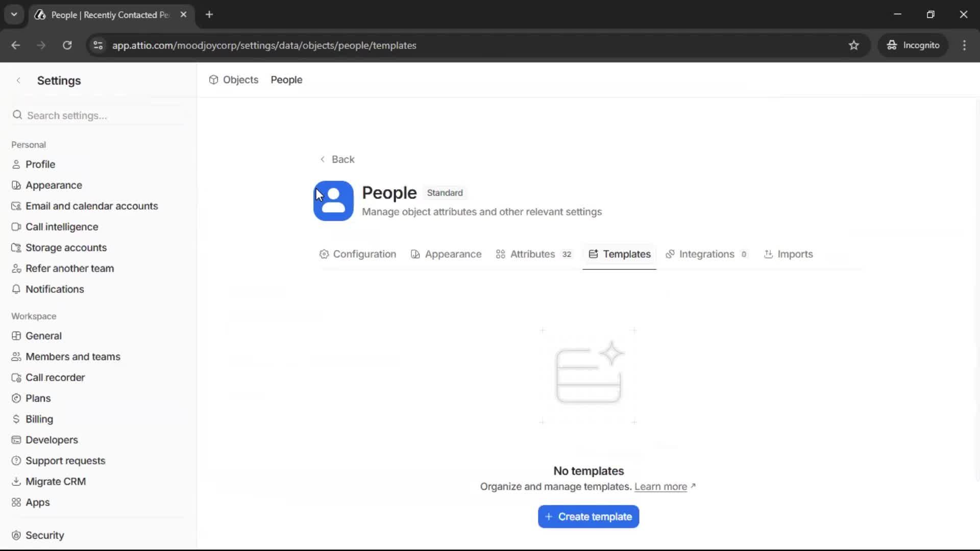
Task: Select Email and calendar accounts
Action: coord(92,206)
